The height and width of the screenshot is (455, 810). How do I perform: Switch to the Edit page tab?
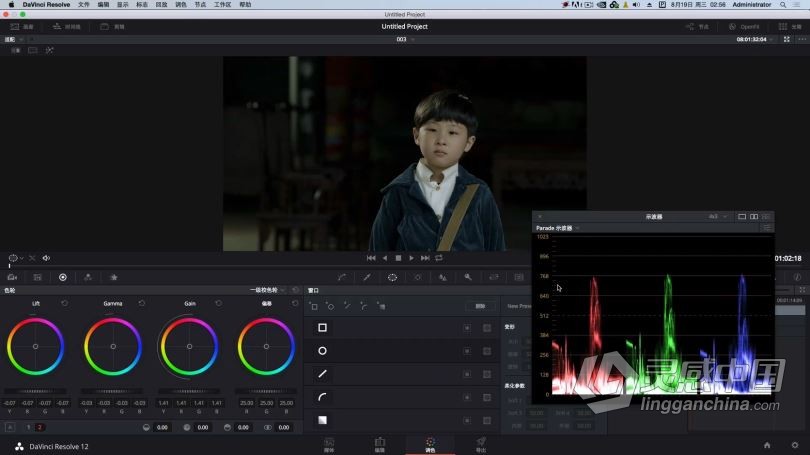[380, 444]
